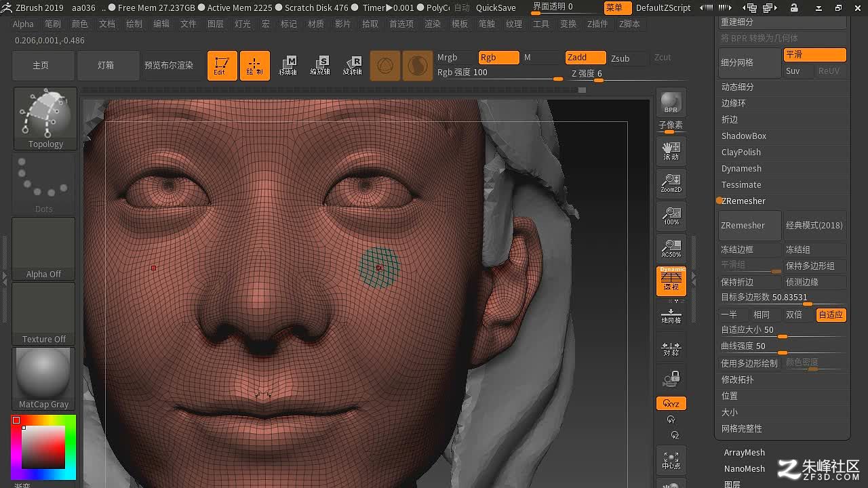This screenshot has width=868, height=488.
Task: Click the AC50% half-size icon
Action: point(671,248)
